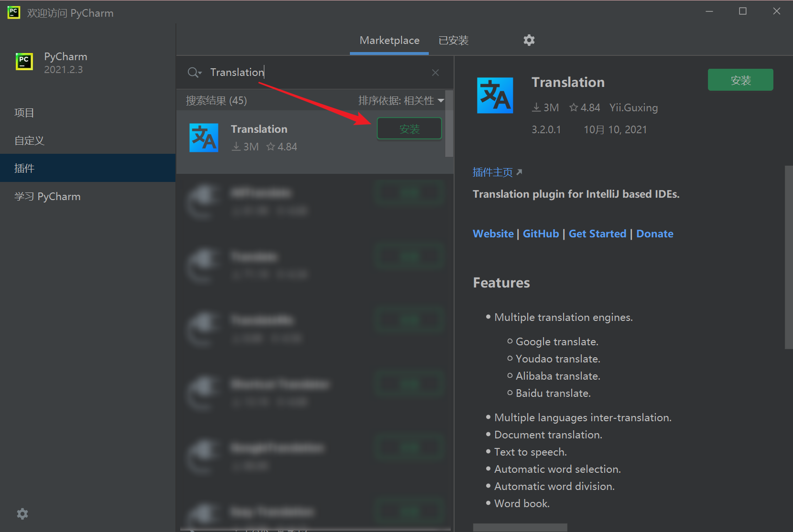Switch to the 已安装 (Installed) tab
This screenshot has height=532, width=793.
click(x=453, y=41)
